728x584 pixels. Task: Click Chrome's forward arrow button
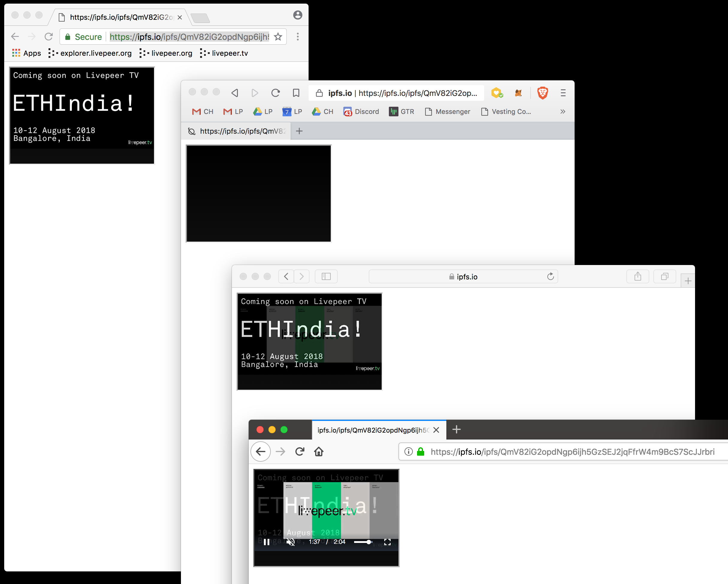point(32,37)
